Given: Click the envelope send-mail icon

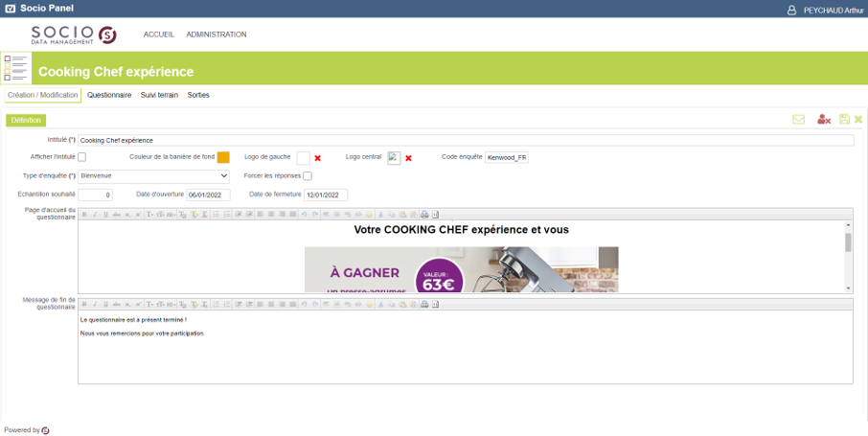Looking at the screenshot, I should (x=798, y=119).
